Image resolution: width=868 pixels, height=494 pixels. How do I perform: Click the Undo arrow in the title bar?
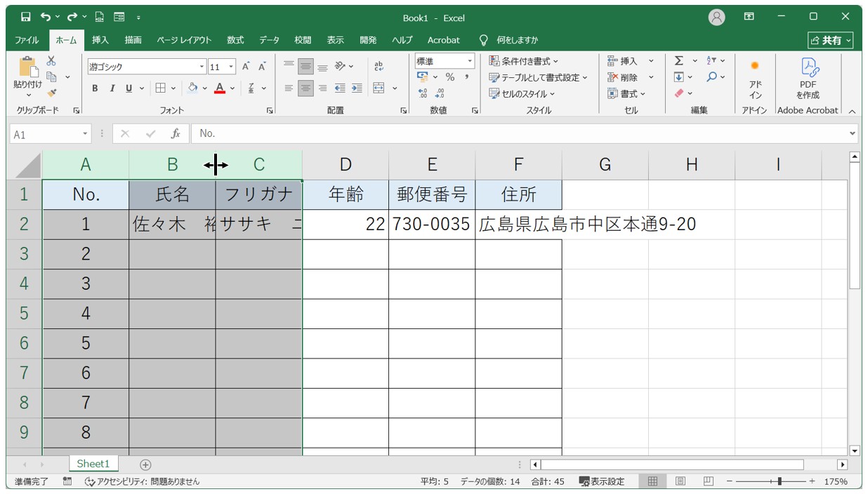pos(46,17)
